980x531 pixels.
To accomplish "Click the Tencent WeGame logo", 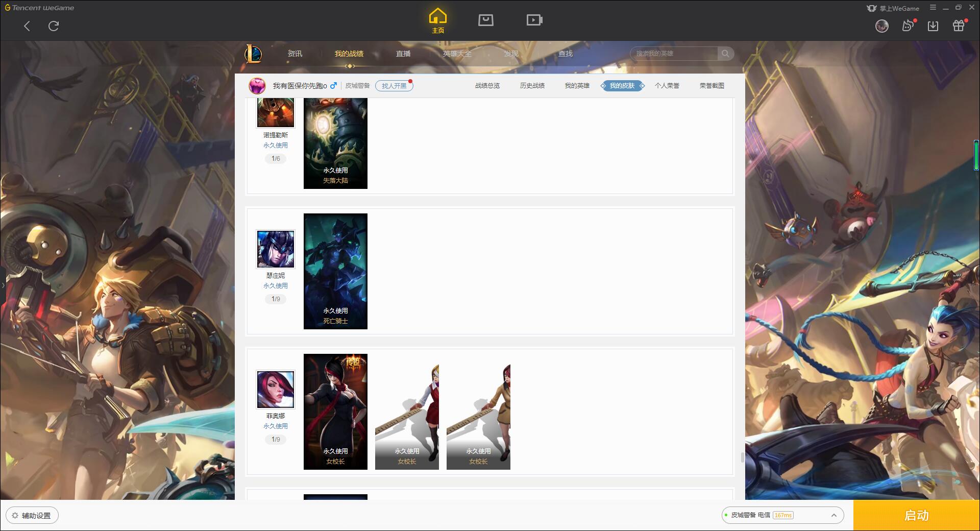I will 39,8.
